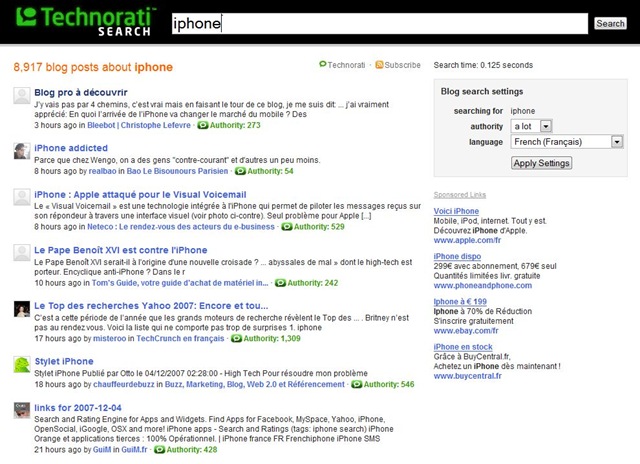The width and height of the screenshot is (640, 464).
Task: Open Le Pape Benoît XVI est contre l'iPhone
Action: tap(121, 250)
